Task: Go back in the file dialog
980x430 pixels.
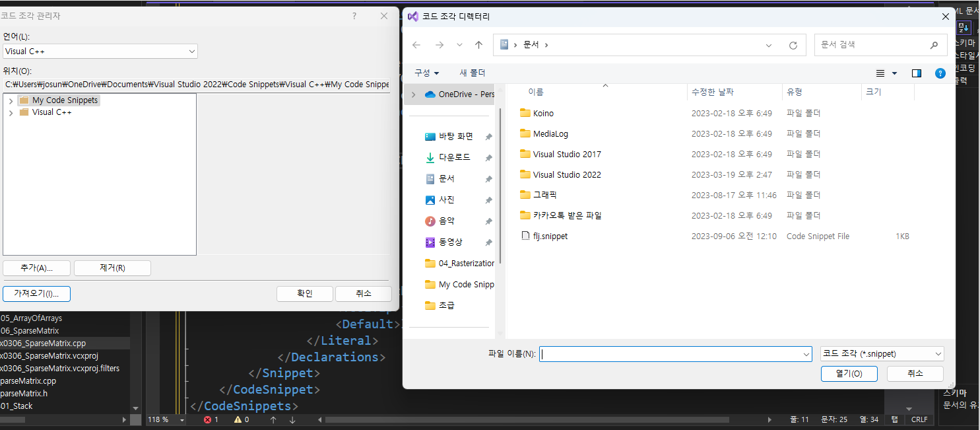Action: [x=416, y=45]
